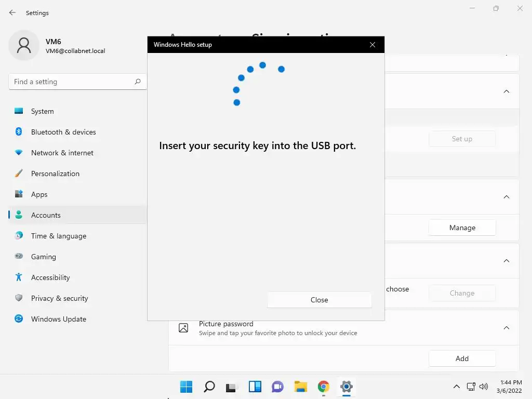Click the Privacy shield icon in sidebar

tap(19, 298)
